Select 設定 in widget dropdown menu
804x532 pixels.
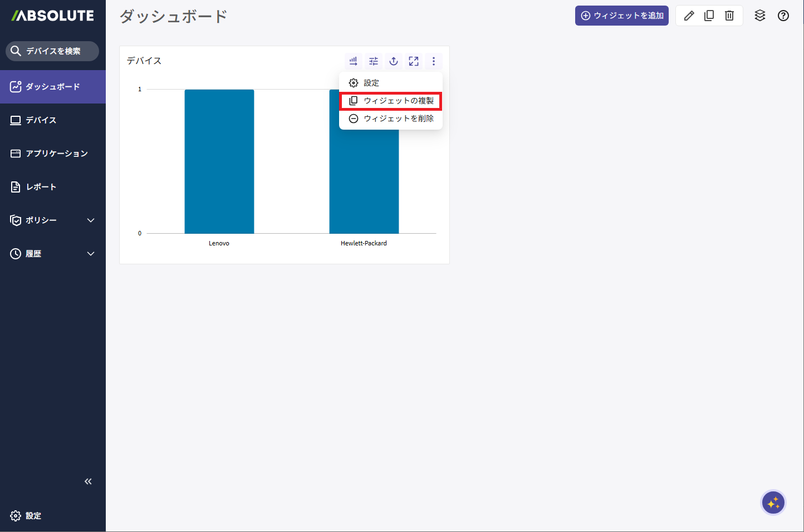click(x=371, y=83)
